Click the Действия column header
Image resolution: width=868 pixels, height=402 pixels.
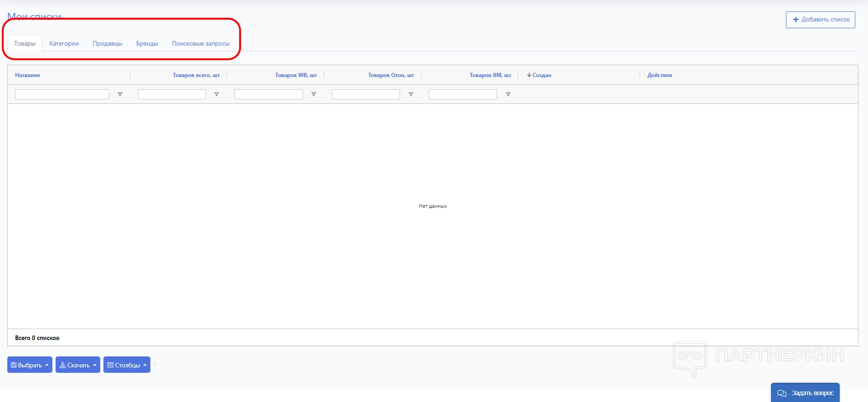[x=660, y=75]
